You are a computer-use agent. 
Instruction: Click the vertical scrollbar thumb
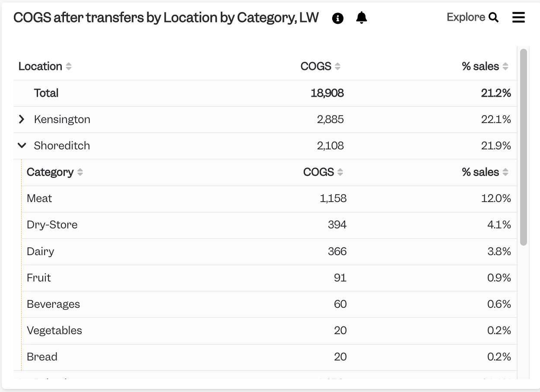pyautogui.click(x=524, y=147)
